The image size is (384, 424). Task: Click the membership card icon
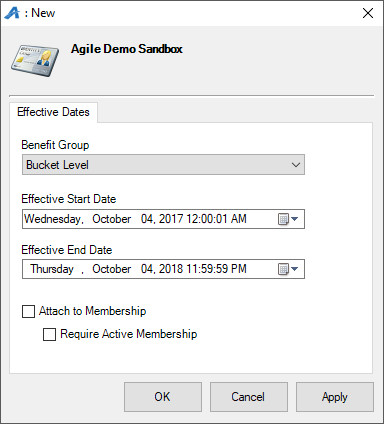coord(35,61)
